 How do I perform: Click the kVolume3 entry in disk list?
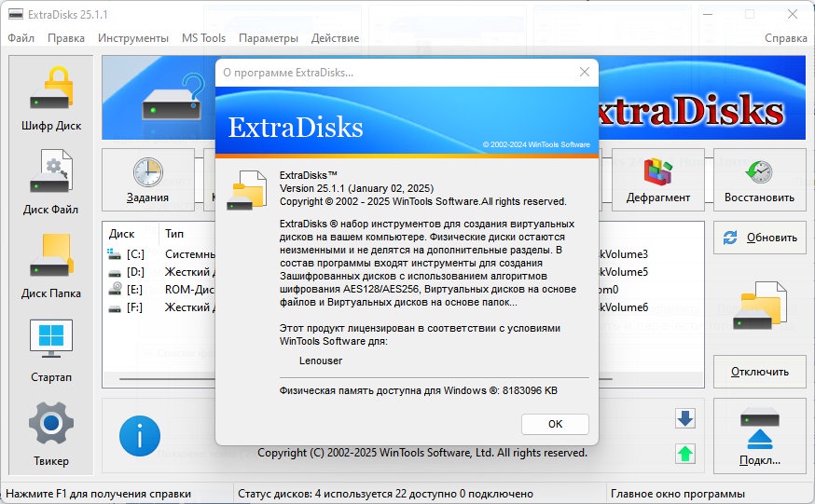(623, 253)
